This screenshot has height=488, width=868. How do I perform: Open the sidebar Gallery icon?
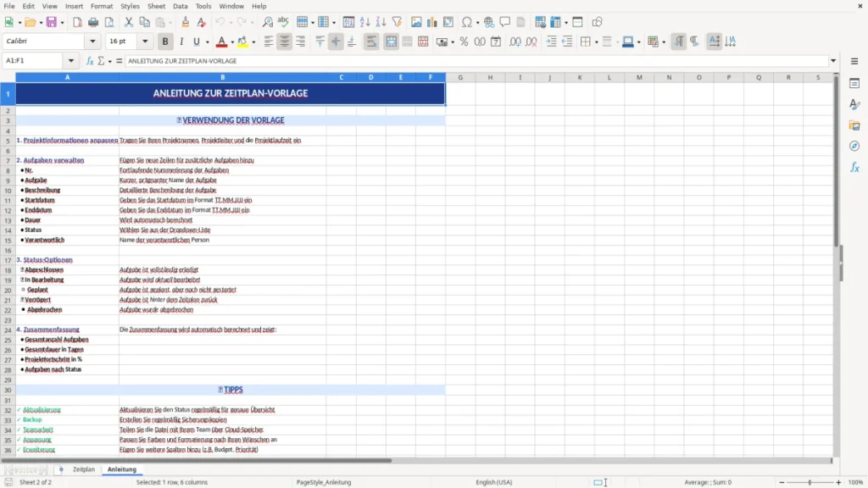click(x=854, y=125)
